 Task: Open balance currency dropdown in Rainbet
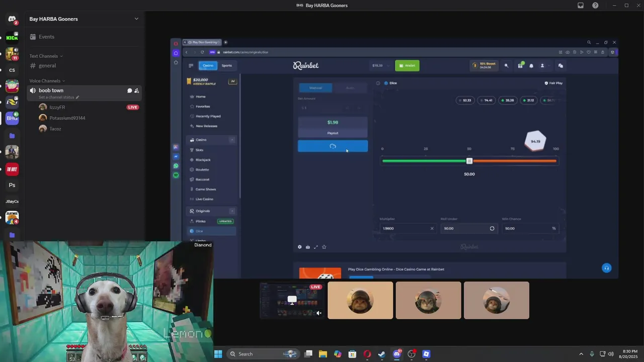(380, 65)
